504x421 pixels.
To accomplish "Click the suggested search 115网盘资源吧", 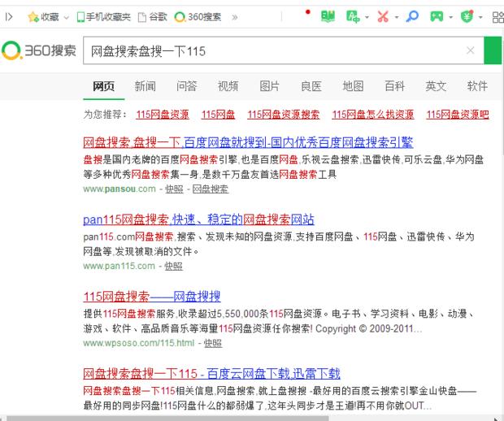I will tap(458, 115).
